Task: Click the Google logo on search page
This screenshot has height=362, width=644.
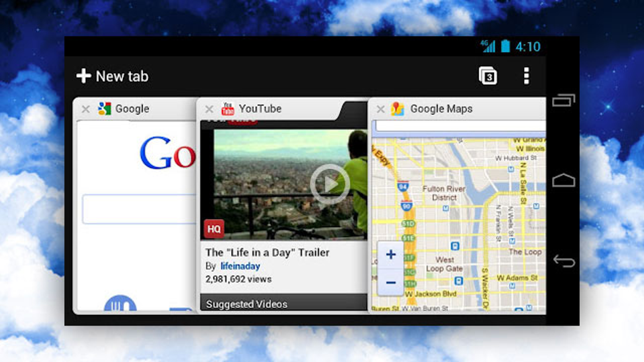Action: click(x=168, y=152)
